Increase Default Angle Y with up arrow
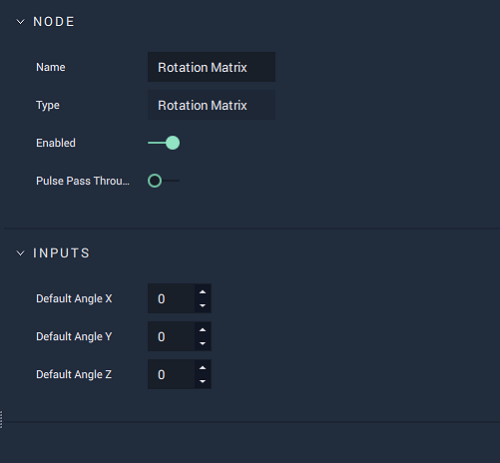 (203, 330)
